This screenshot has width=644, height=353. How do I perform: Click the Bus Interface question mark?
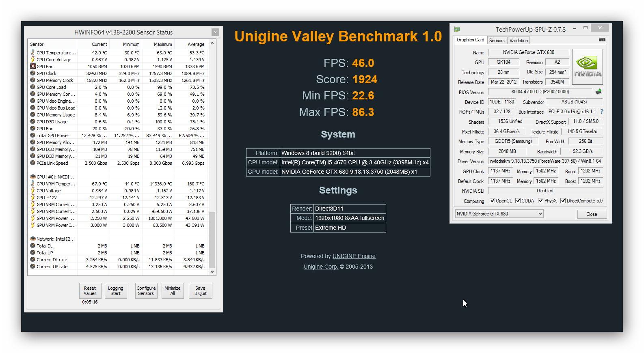pyautogui.click(x=601, y=112)
